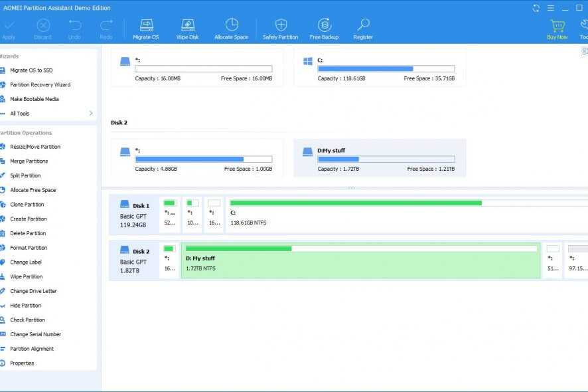Viewport: 588px width, 392px height.
Task: Click Change Drive Letter
Action: coord(33,291)
